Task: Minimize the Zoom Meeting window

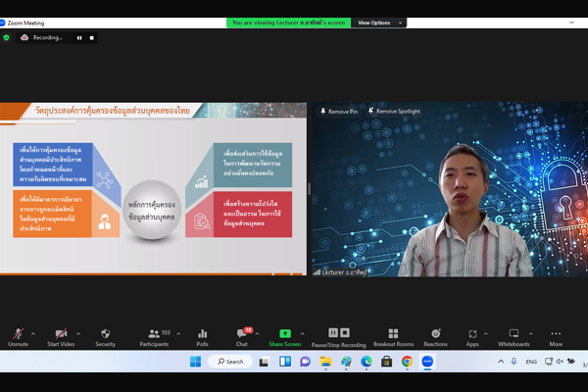Action: pyautogui.click(x=571, y=23)
